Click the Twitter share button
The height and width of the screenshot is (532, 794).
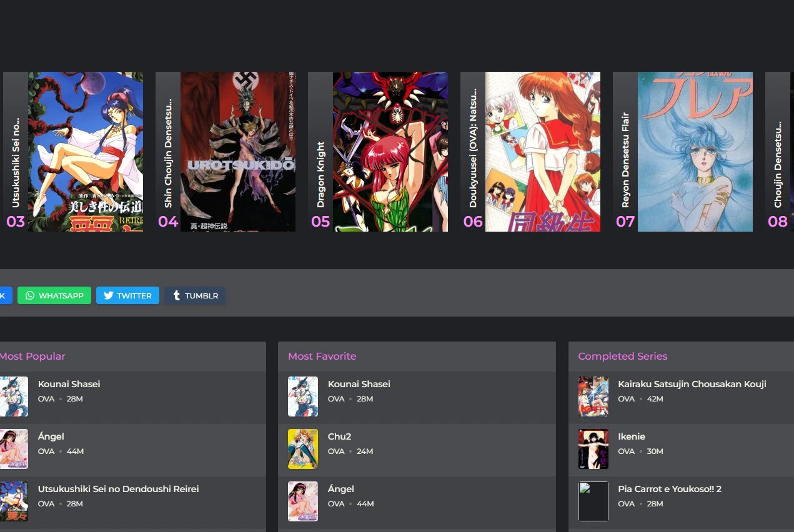click(127, 295)
